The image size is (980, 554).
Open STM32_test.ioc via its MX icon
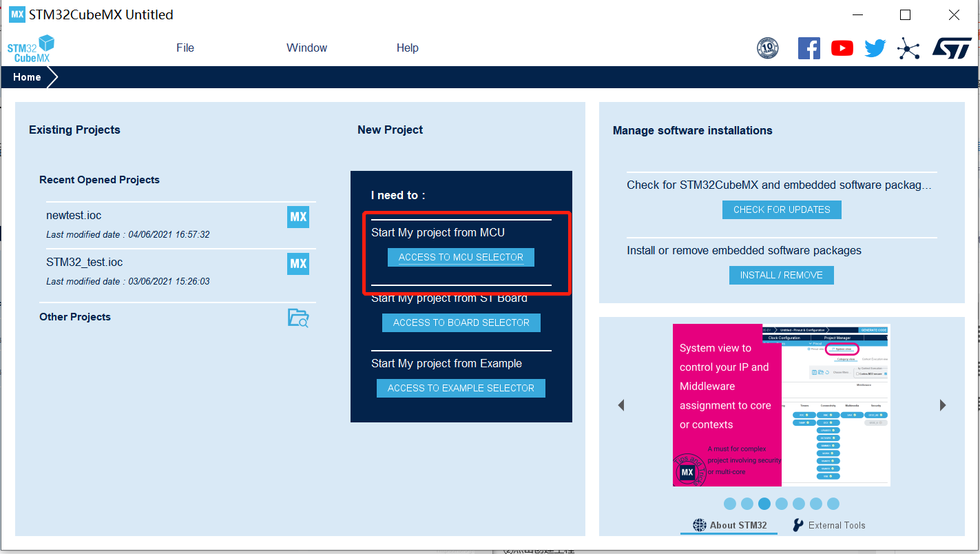[x=298, y=264]
